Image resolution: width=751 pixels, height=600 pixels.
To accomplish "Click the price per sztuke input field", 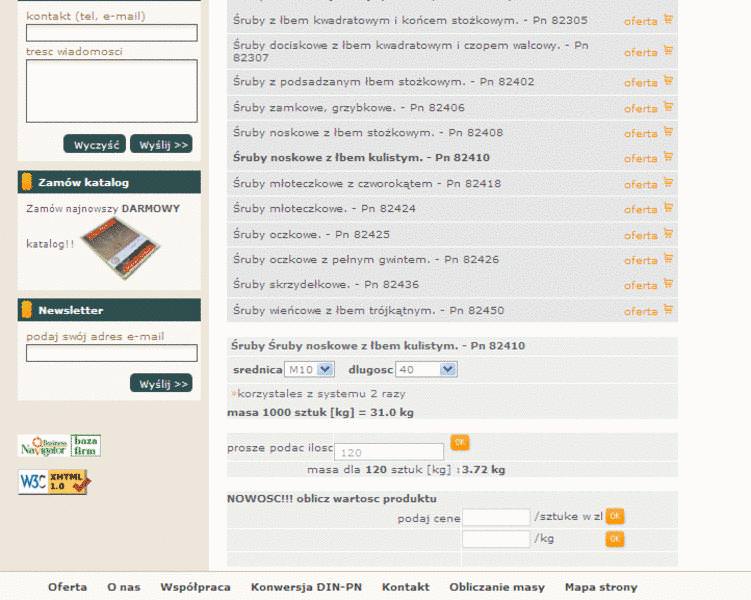I will [495, 517].
